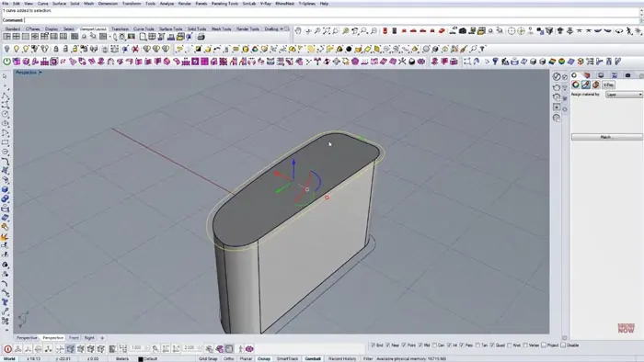Click the black sphere icon in the toolbar
644x362 pixels.
349,50
